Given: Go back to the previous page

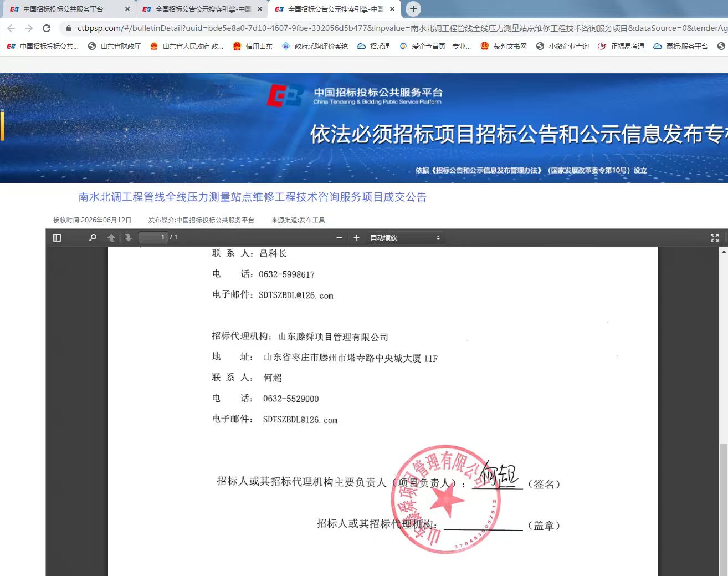Looking at the screenshot, I should [11, 28].
